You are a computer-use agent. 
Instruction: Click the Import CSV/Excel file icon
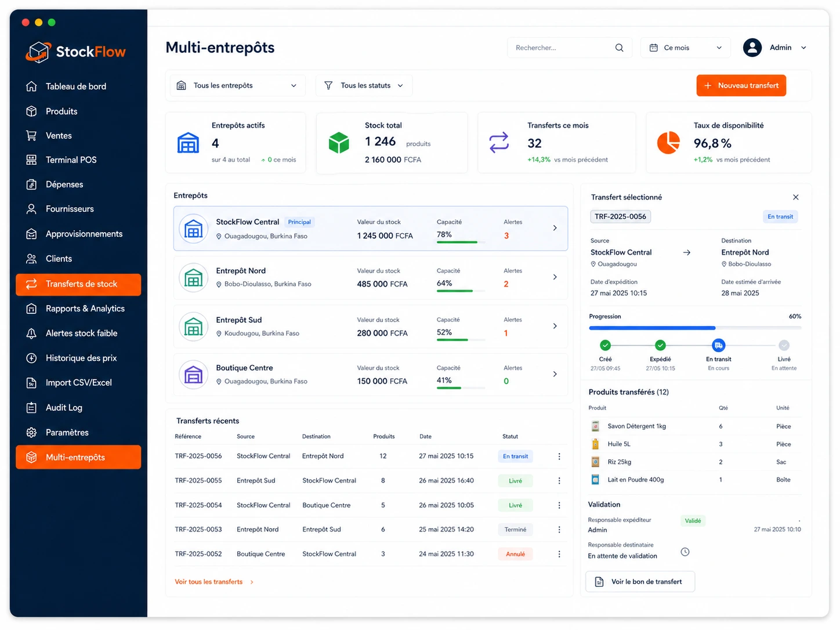tap(32, 383)
